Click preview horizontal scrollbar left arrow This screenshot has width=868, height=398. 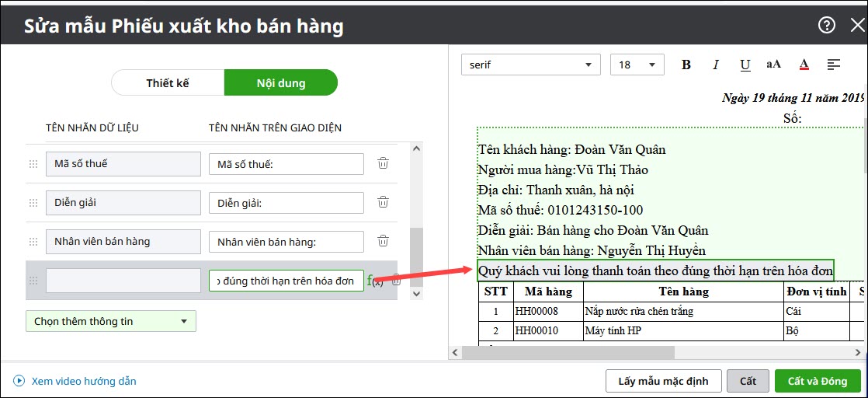tap(455, 352)
